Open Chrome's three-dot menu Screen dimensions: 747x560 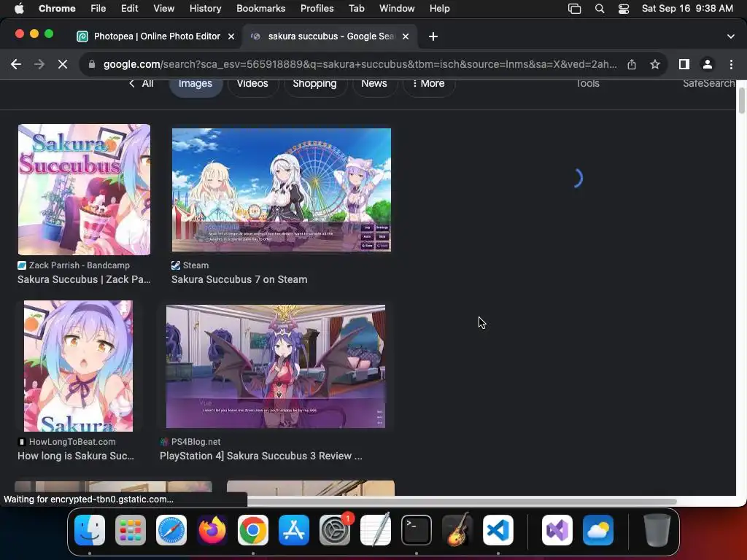point(731,64)
